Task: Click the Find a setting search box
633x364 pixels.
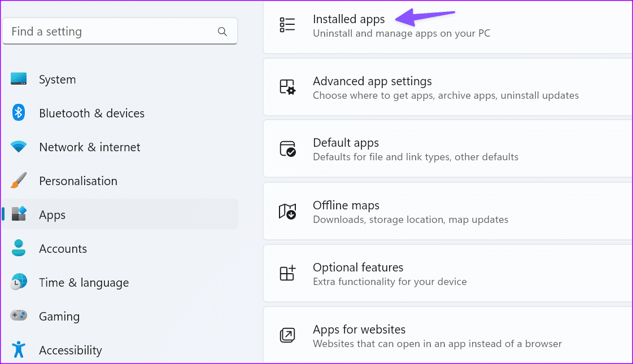Action: [102, 31]
